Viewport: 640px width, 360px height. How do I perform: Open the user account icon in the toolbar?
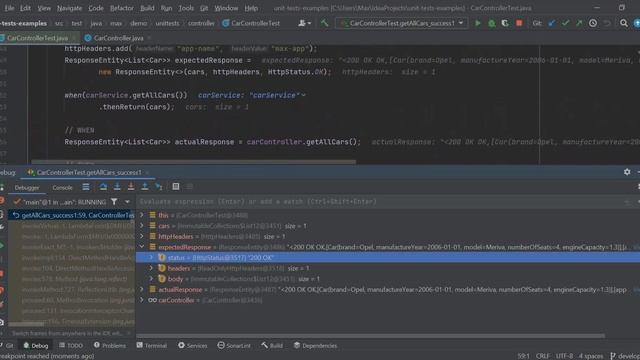pos(304,23)
